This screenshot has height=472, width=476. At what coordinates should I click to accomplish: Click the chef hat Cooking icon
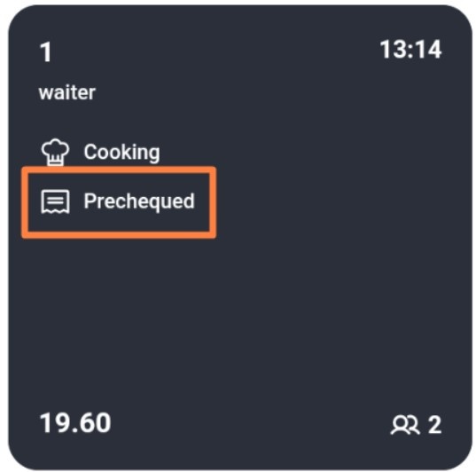[55, 152]
